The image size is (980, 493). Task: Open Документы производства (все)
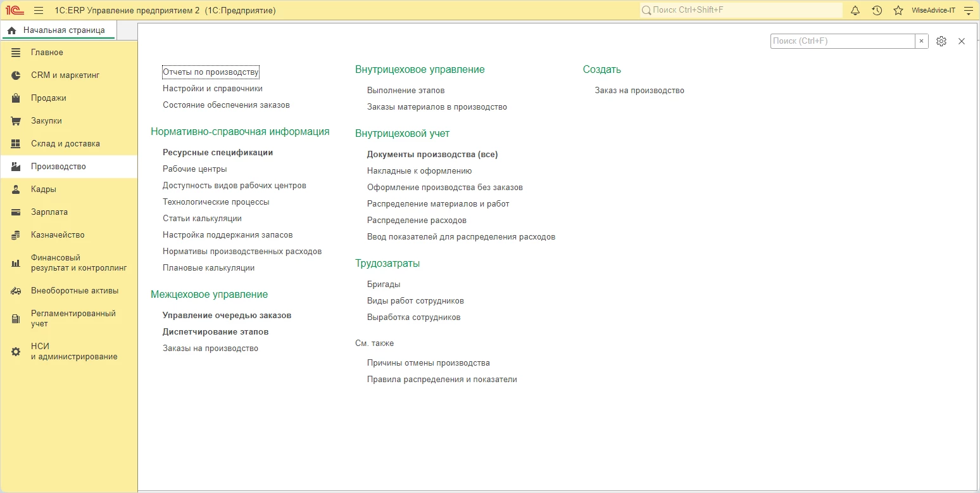[432, 155]
